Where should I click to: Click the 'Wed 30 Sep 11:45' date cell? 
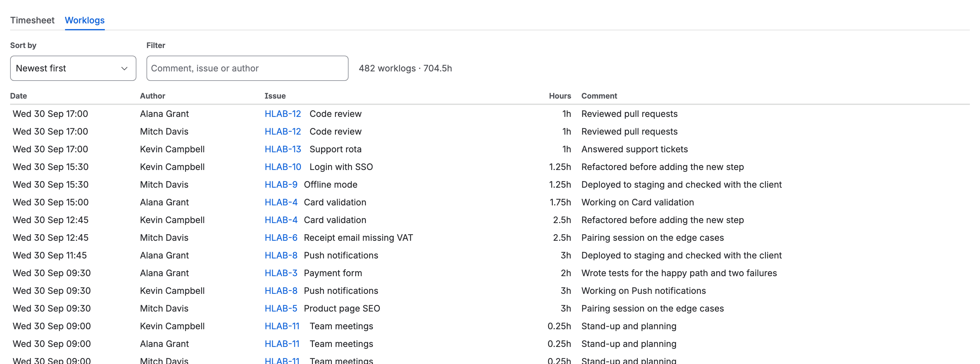coord(50,256)
